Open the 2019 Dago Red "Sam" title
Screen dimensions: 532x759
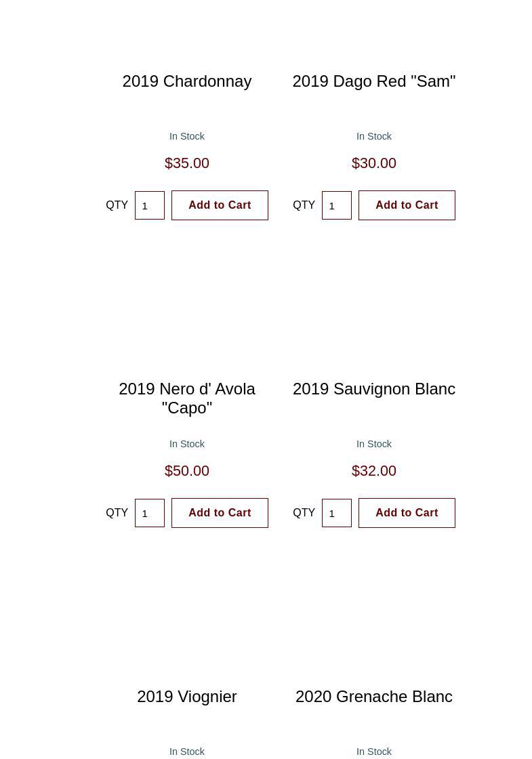[x=374, y=81]
